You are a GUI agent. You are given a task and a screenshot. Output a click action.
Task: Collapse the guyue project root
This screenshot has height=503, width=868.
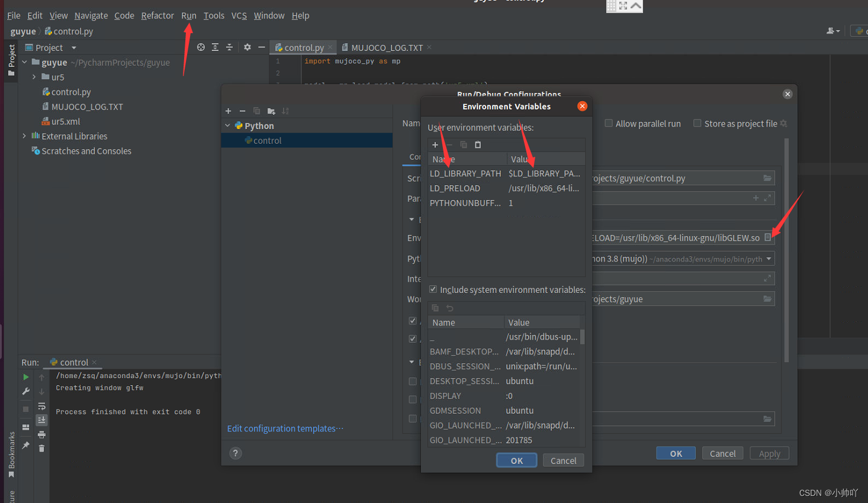pos(25,62)
